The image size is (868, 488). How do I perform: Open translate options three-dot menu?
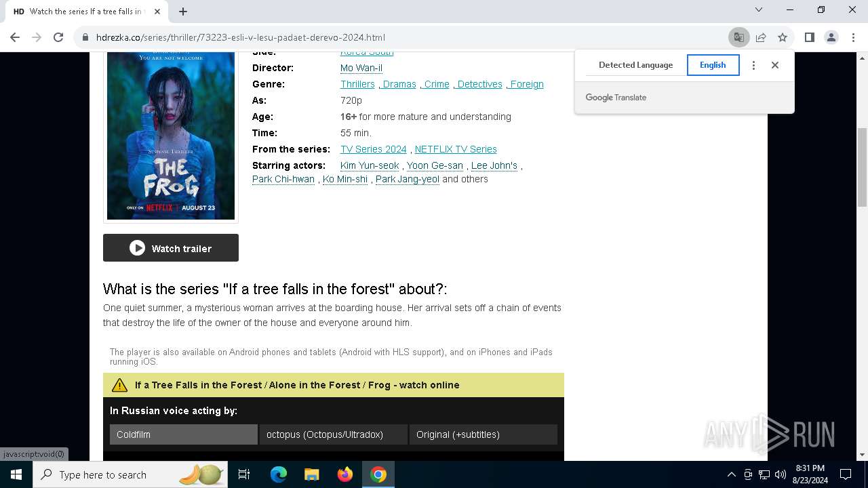click(x=753, y=65)
